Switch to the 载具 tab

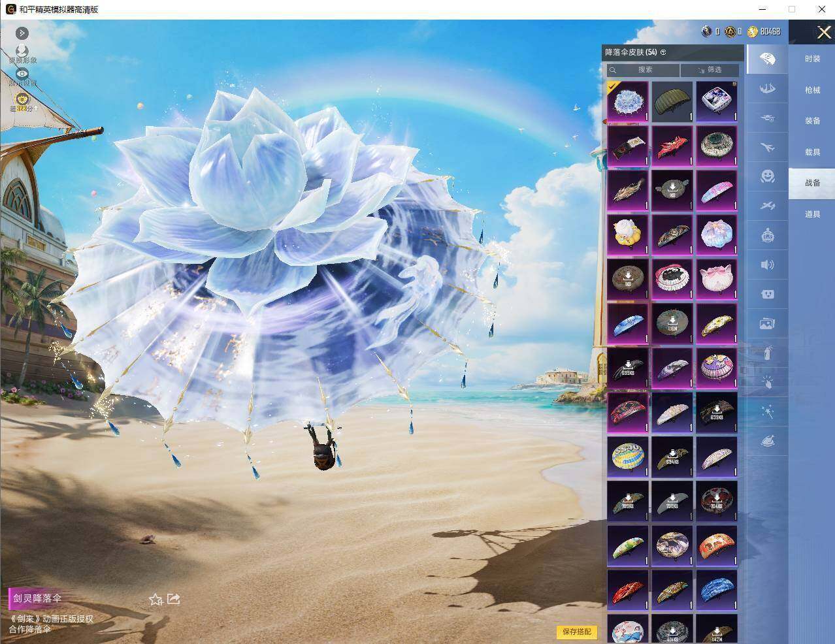coord(812,152)
